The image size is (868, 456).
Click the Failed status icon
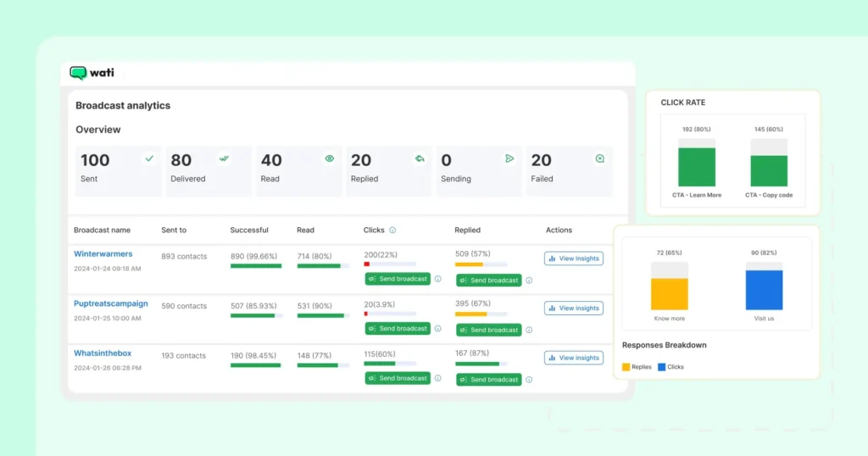(x=600, y=158)
